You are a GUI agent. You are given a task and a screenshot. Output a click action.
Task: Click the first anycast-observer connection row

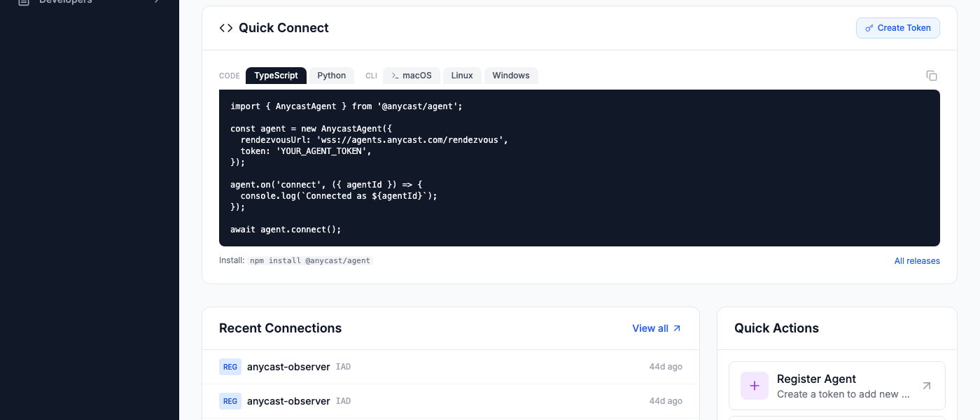click(451, 367)
